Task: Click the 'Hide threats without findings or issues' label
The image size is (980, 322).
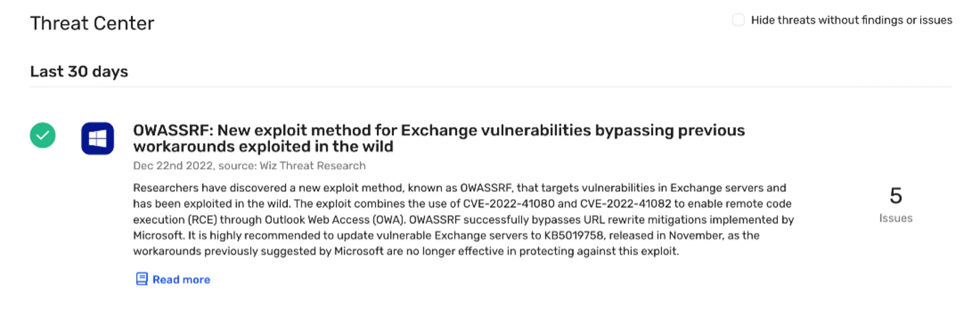Action: (x=852, y=20)
